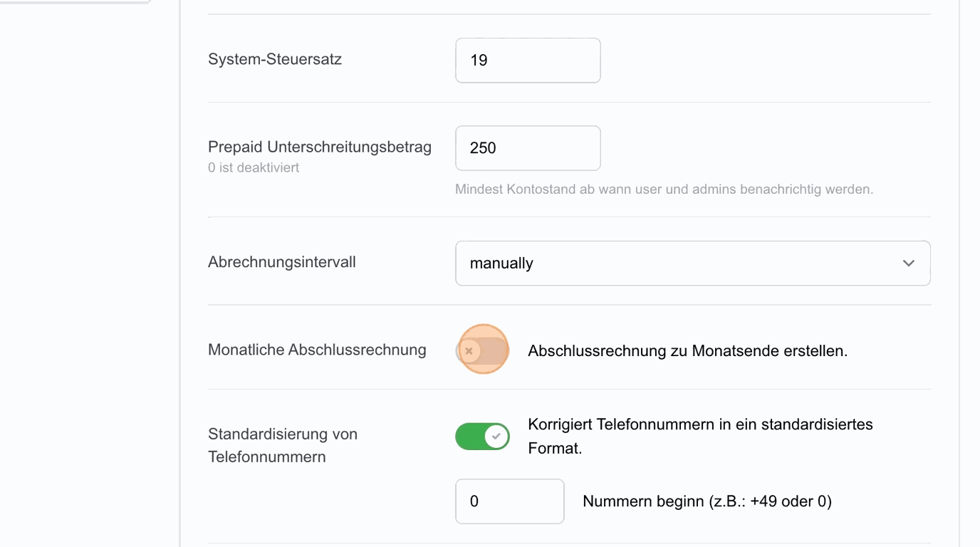Click the Standardisierung von Telefonnummern label
This screenshot has height=547, width=980.
click(x=283, y=445)
